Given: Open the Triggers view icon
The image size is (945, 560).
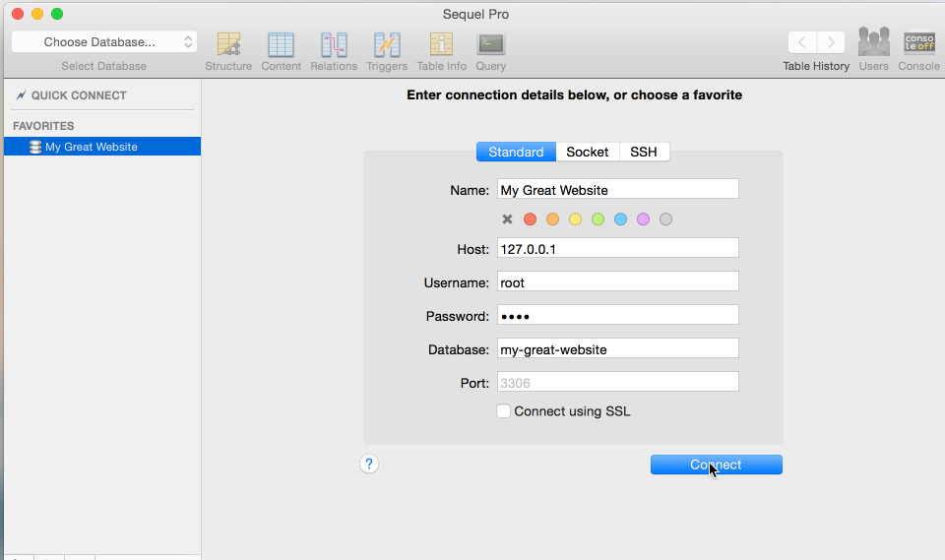Looking at the screenshot, I should (x=386, y=44).
